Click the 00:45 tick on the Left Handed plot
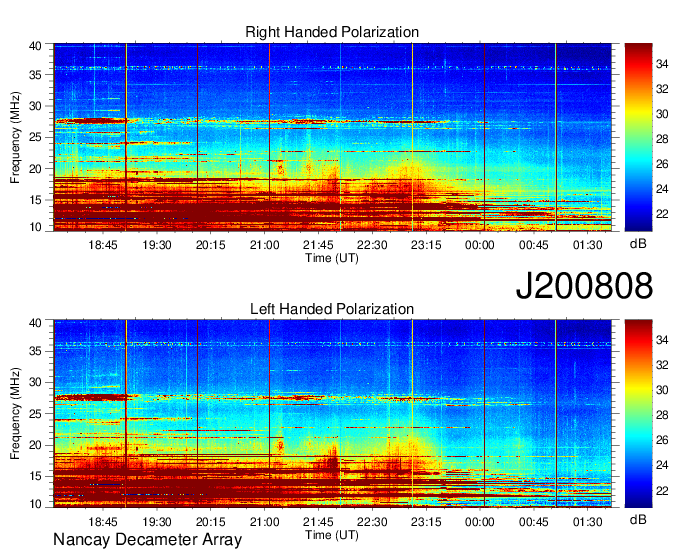The height and width of the screenshot is (552, 680). 533,522
